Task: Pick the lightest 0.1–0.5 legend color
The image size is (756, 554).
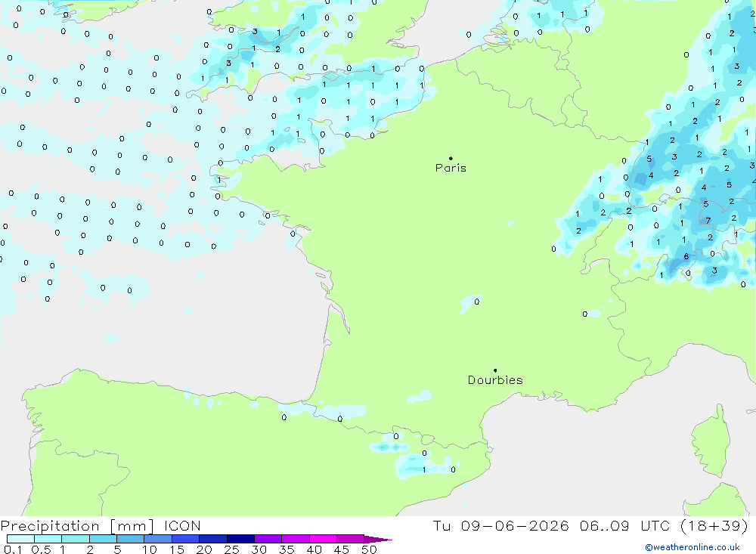Action: [x=20, y=539]
